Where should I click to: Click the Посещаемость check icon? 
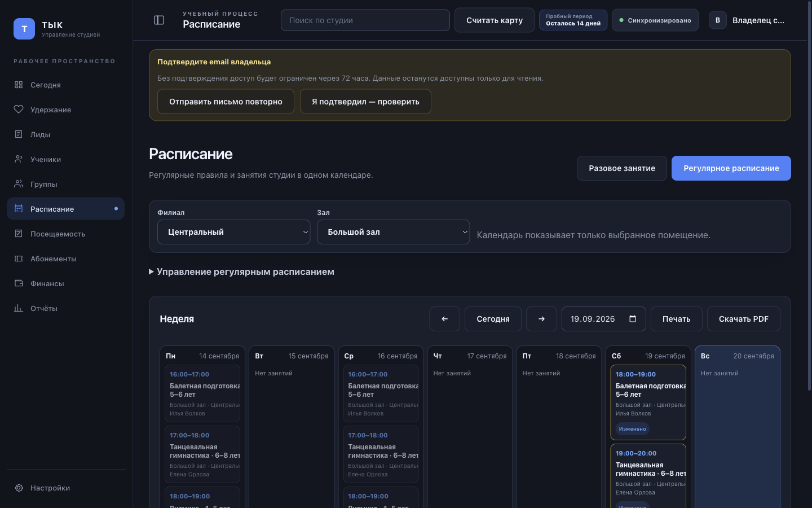click(x=19, y=234)
